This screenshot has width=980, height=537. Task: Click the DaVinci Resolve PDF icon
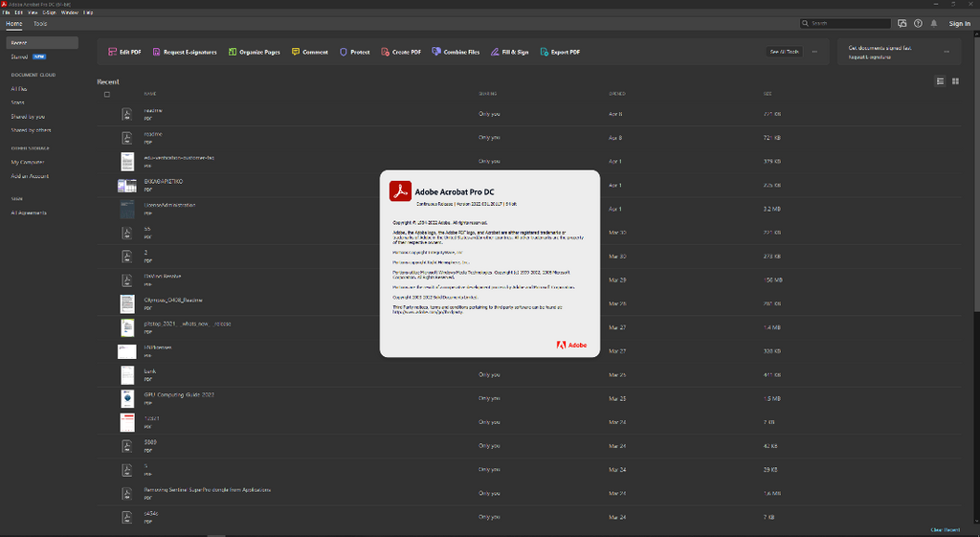[x=127, y=280]
